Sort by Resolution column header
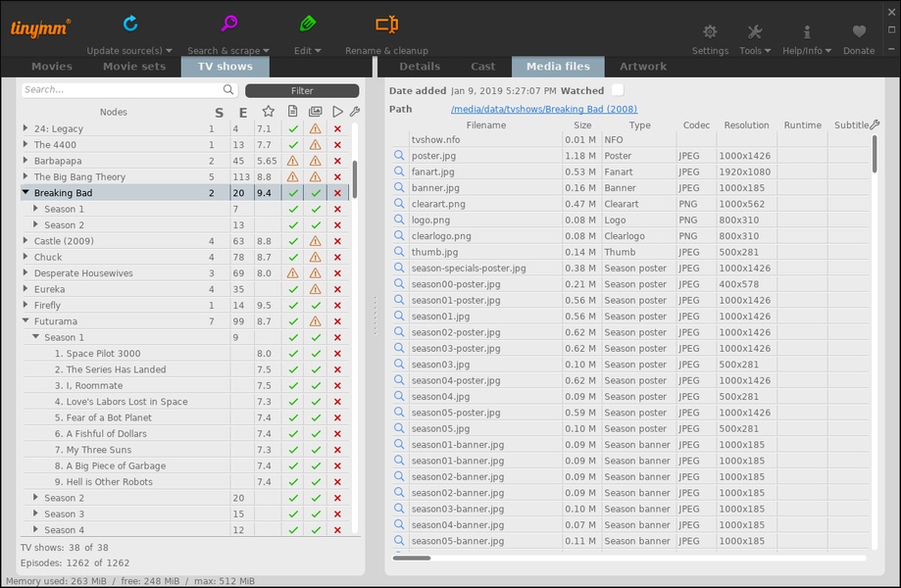Screen dimensions: 901x588 coord(746,125)
